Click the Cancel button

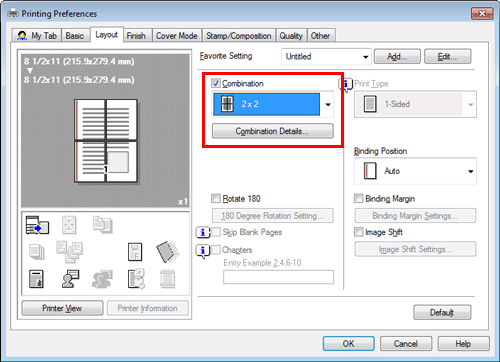pos(406,344)
